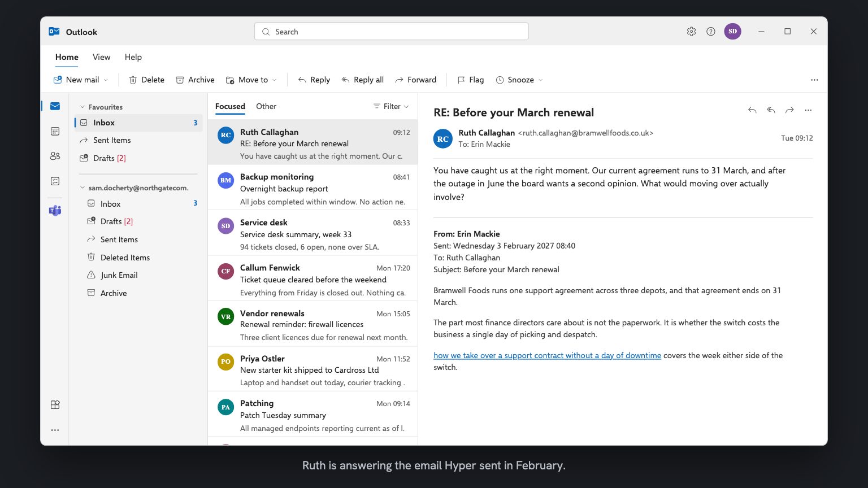Open more actions ellipsis in reading pane
The image size is (868, 488).
pyautogui.click(x=808, y=110)
